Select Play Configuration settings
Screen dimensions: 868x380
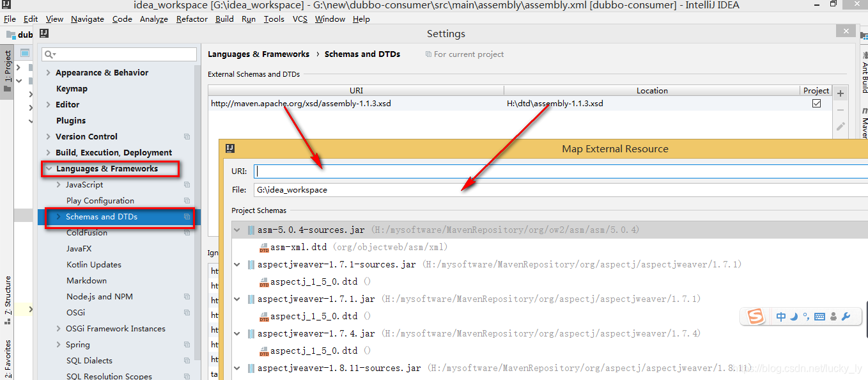pyautogui.click(x=100, y=201)
